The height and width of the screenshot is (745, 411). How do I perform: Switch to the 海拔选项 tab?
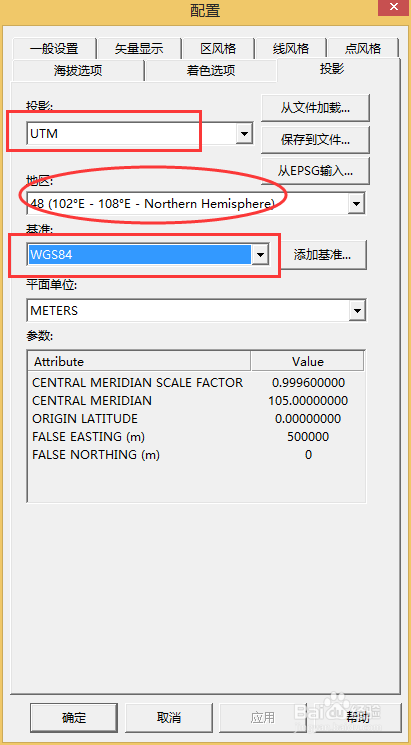[78, 71]
